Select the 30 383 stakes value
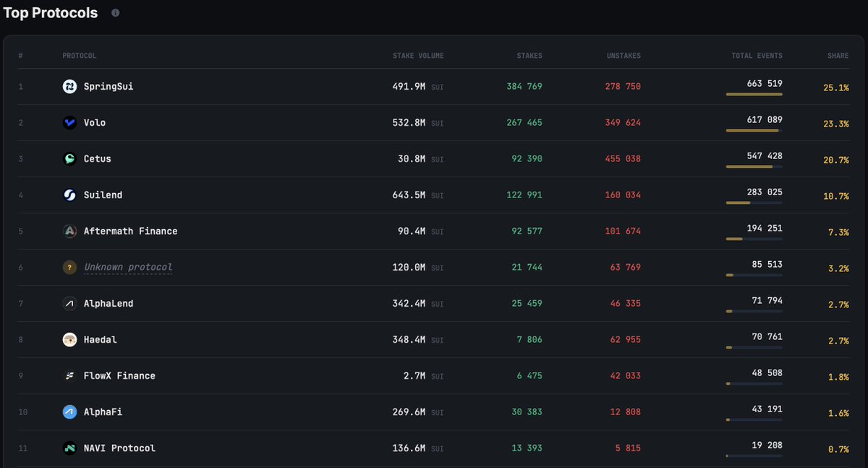868x468 pixels. pyautogui.click(x=527, y=412)
